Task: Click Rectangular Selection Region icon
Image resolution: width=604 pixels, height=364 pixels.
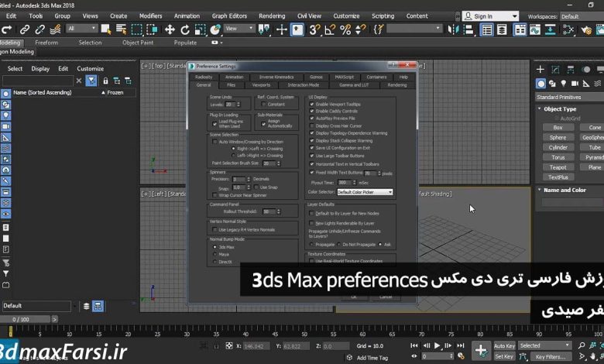Action: (x=137, y=29)
